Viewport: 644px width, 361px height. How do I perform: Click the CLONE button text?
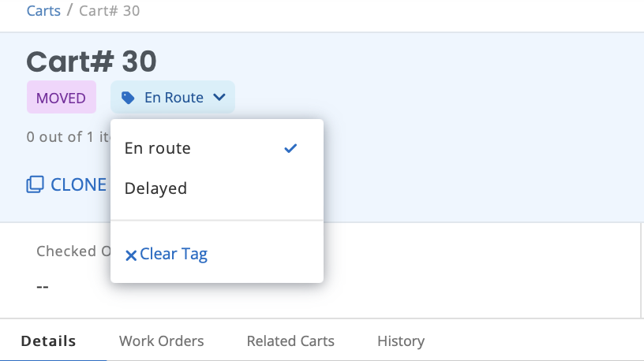[78, 184]
